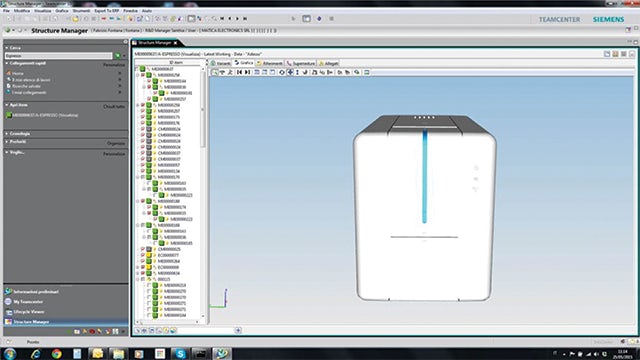Viewport: 640px width, 360px height.
Task: Open Lifecycle Viewer from the navigation pane
Action: tap(29, 312)
